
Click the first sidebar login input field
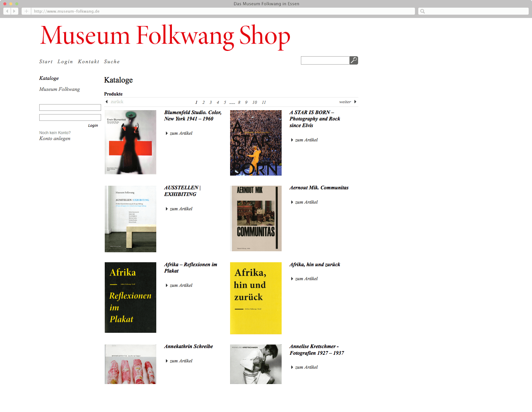(x=70, y=107)
